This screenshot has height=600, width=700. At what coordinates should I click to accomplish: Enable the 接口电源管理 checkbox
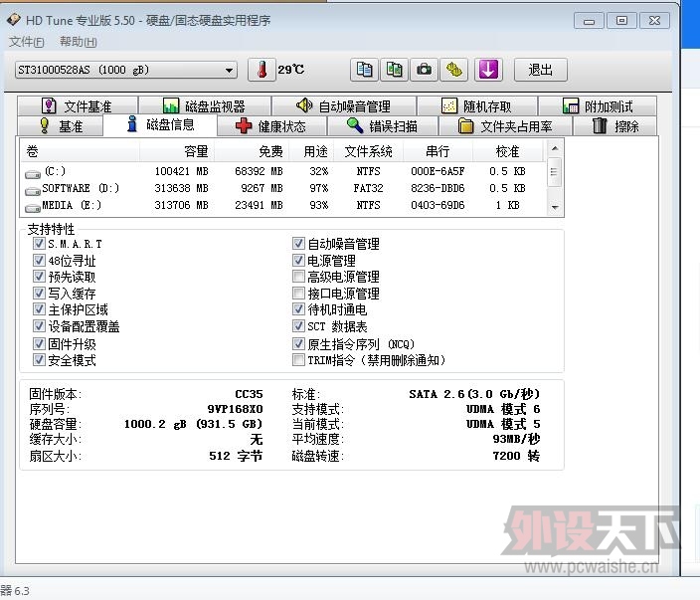click(x=298, y=294)
